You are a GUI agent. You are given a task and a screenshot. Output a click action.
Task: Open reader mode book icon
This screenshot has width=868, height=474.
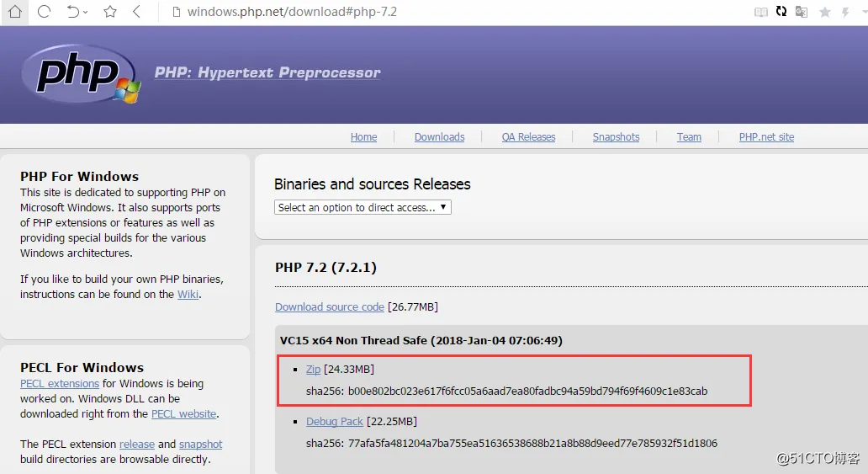click(x=761, y=12)
